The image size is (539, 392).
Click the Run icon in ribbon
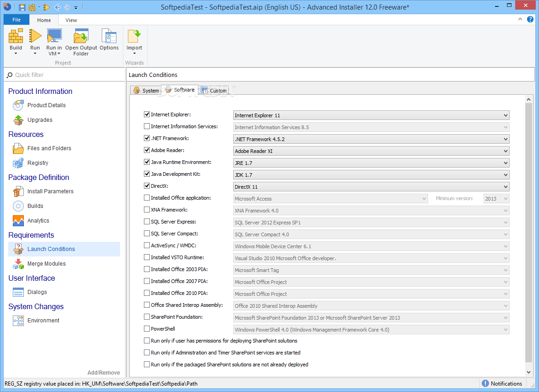tap(35, 36)
